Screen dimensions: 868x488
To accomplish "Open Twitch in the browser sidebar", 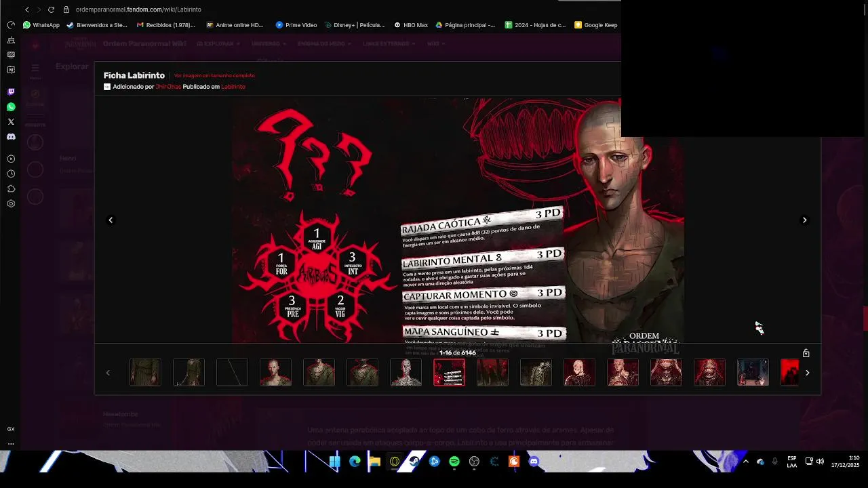I will 11,91.
